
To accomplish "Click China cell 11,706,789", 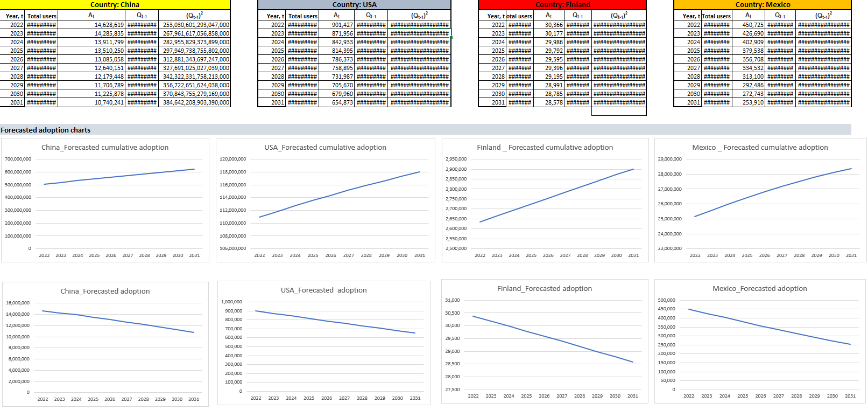I will tap(91, 85).
